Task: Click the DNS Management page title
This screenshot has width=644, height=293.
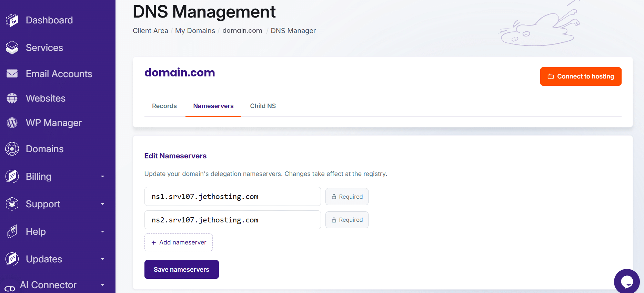Action: click(x=204, y=12)
